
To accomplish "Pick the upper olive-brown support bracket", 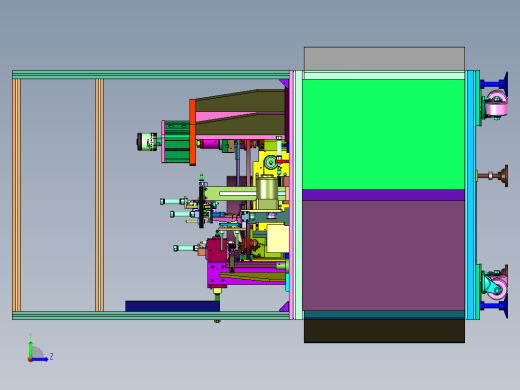I will point(240,101).
